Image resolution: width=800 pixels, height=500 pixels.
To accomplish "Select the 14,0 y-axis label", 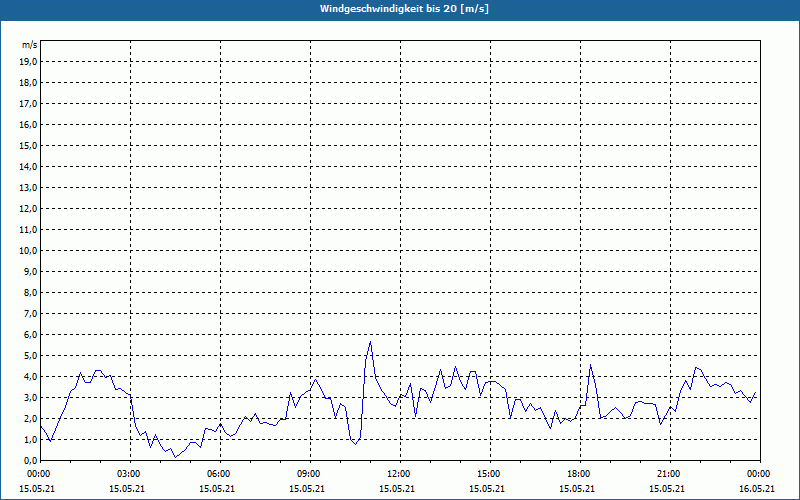I will tap(28, 166).
